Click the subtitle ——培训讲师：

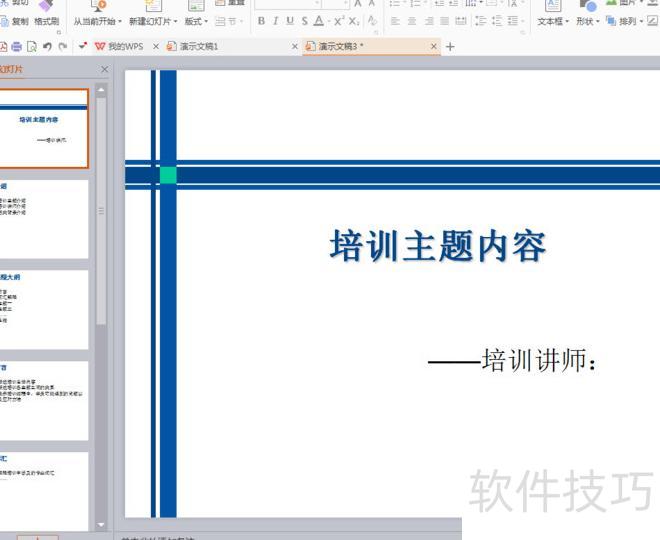[513, 361]
